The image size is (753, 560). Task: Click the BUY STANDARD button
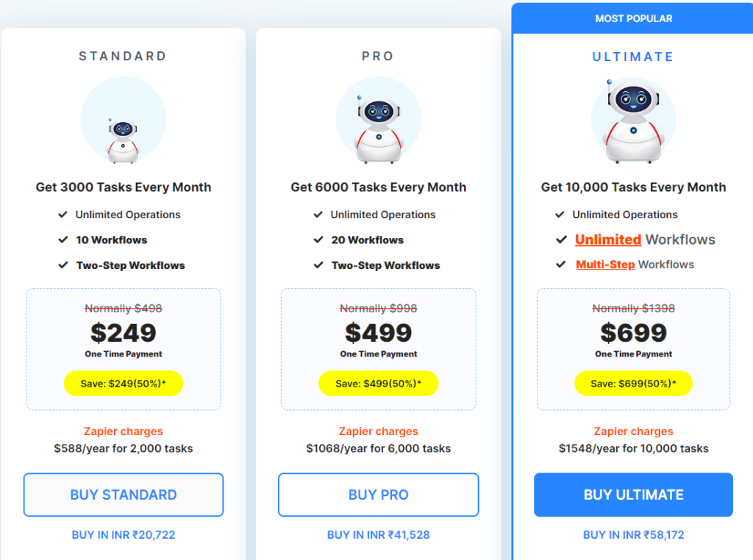point(124,495)
